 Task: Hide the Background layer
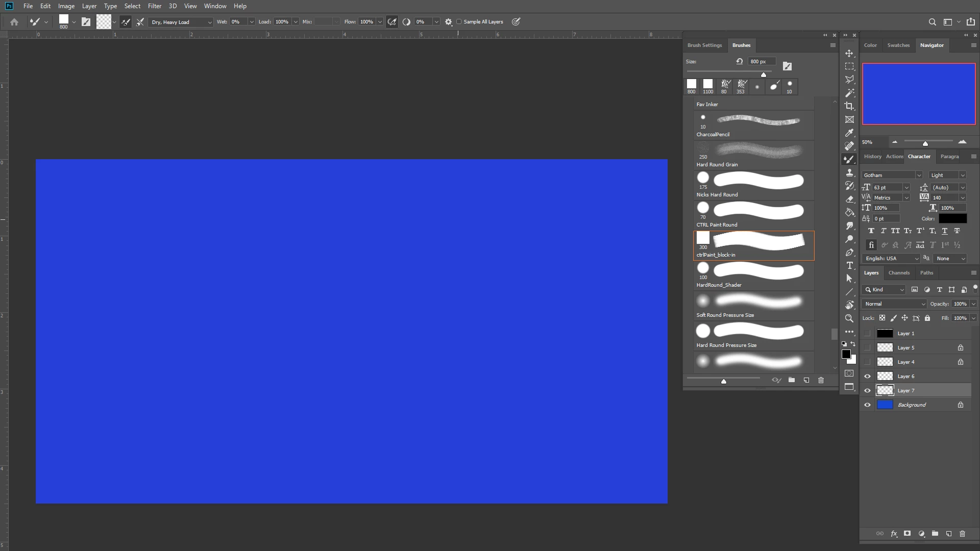tap(867, 405)
